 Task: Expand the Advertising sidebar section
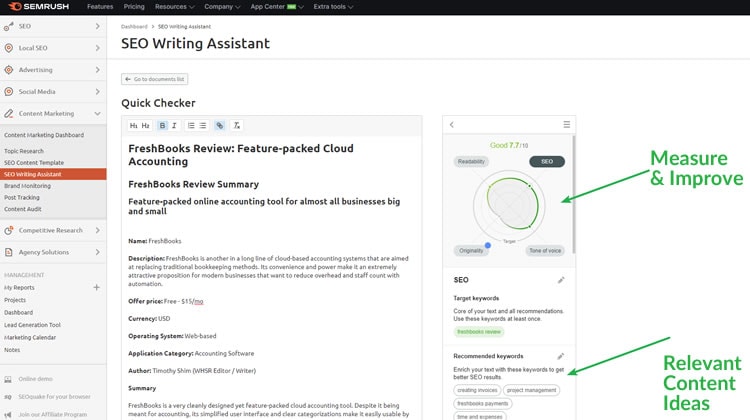point(98,70)
